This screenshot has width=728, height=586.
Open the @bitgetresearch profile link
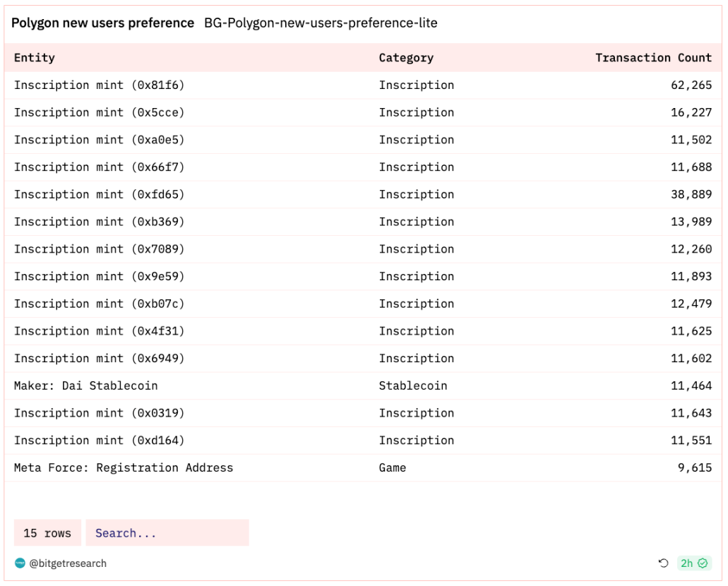[68, 563]
